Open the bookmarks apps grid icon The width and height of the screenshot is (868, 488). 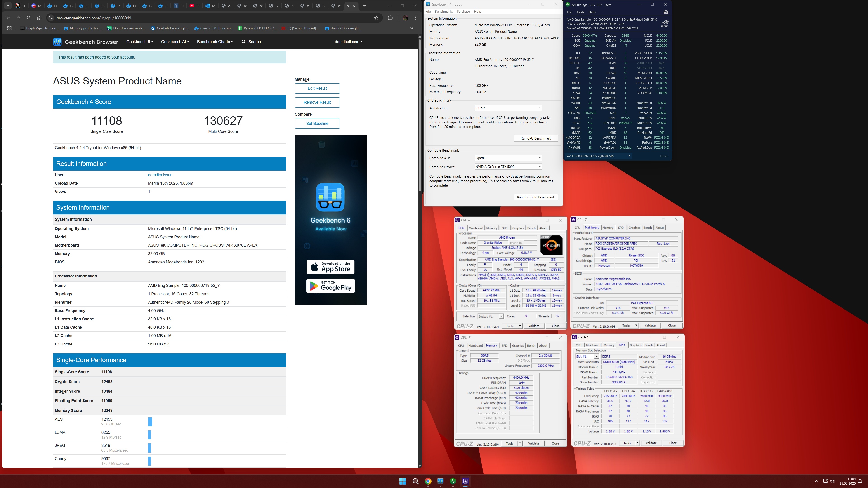9,28
